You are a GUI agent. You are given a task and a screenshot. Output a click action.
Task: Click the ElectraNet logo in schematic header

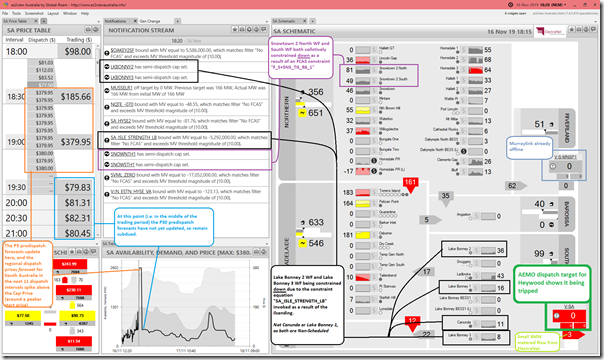point(550,32)
